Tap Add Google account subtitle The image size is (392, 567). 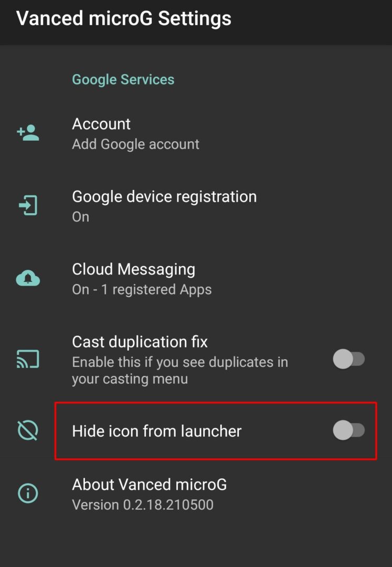pyautogui.click(x=135, y=144)
